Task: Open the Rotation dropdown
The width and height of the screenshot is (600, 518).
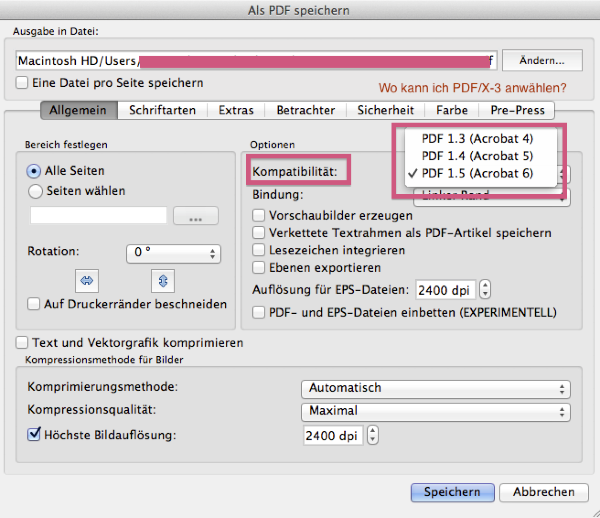Action: pos(174,253)
